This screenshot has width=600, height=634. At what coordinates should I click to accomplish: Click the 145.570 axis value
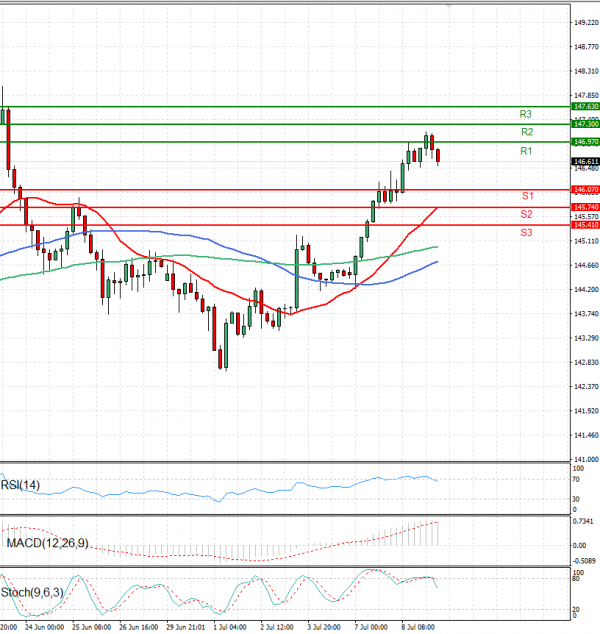coord(586,217)
